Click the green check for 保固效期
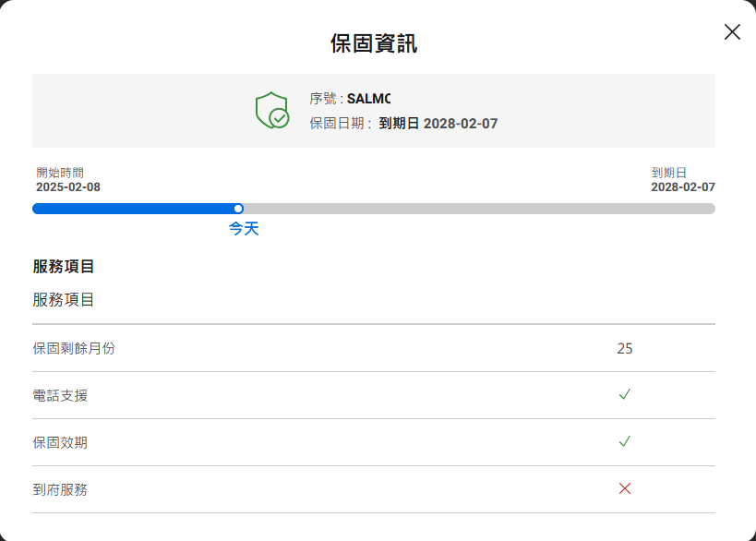 click(x=625, y=441)
